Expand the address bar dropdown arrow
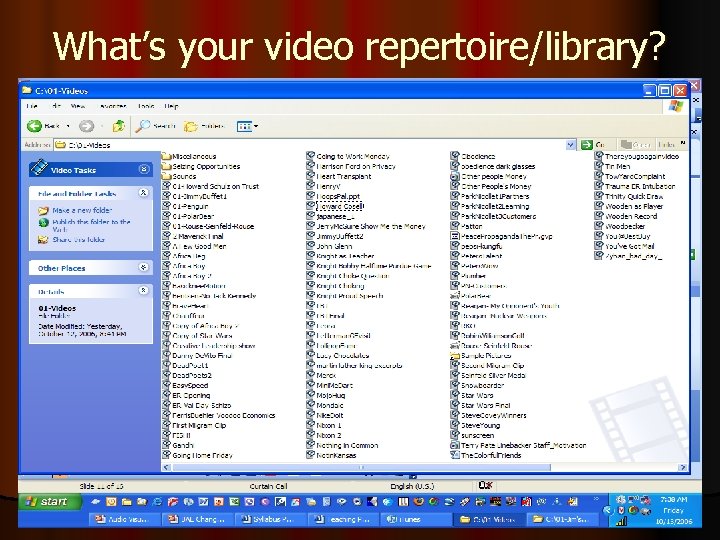This screenshot has width=720, height=540. click(570, 145)
